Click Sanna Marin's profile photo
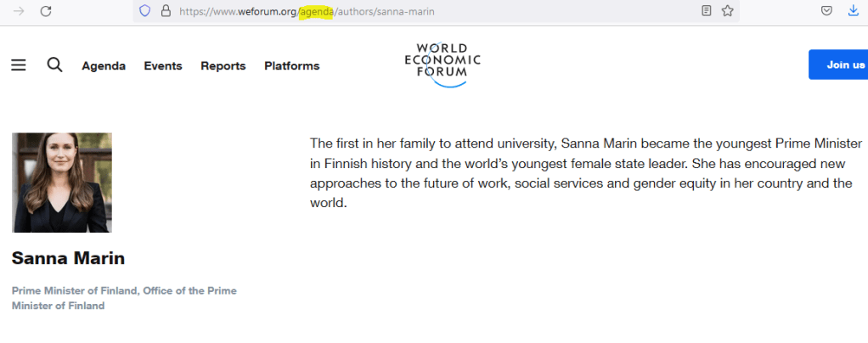Viewport: 868px width, 343px height. click(x=62, y=183)
